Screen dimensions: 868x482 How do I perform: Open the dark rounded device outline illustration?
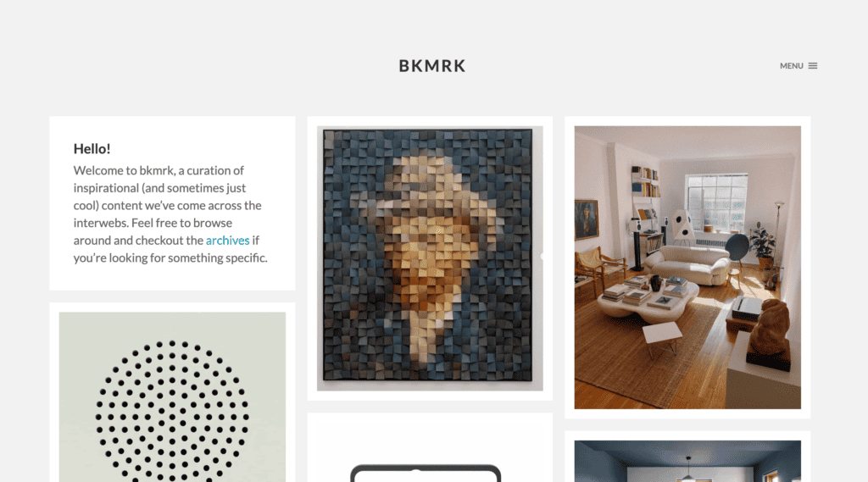pos(426,474)
